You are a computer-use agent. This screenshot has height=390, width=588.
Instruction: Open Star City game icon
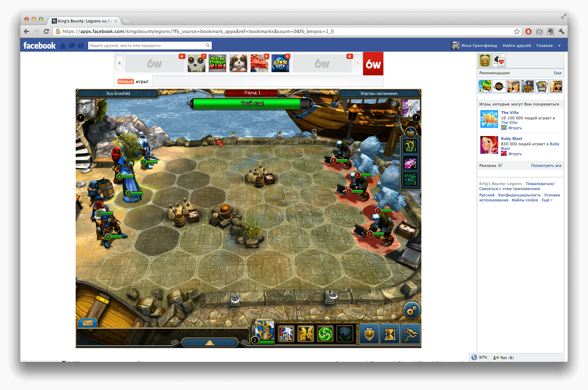[x=280, y=63]
